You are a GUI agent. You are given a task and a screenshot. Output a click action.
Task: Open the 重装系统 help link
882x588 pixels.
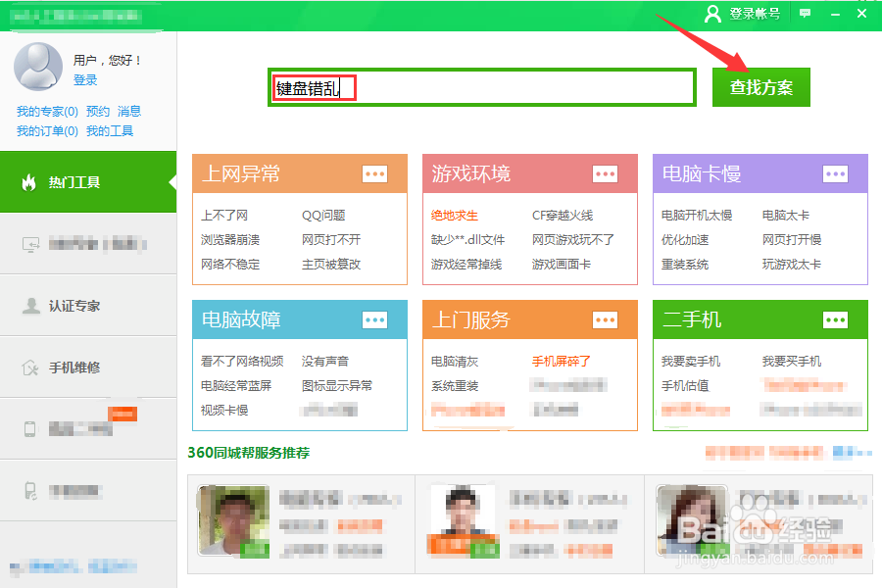[x=686, y=263]
